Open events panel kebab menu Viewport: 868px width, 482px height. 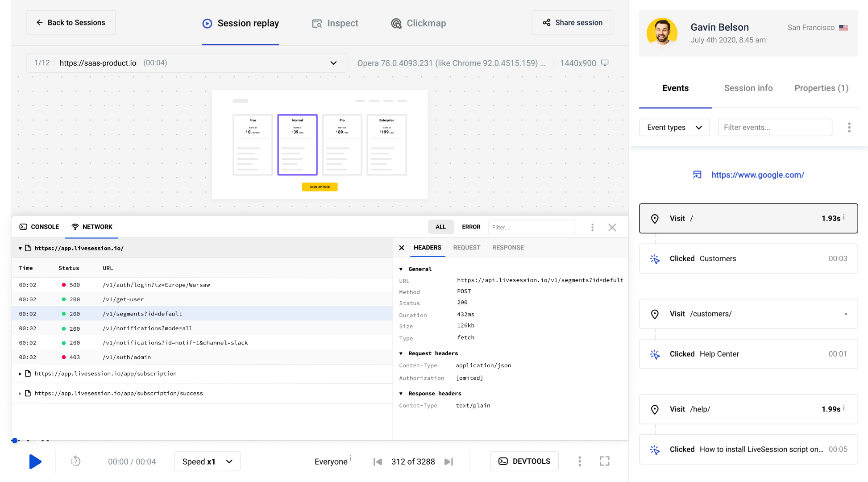click(849, 128)
